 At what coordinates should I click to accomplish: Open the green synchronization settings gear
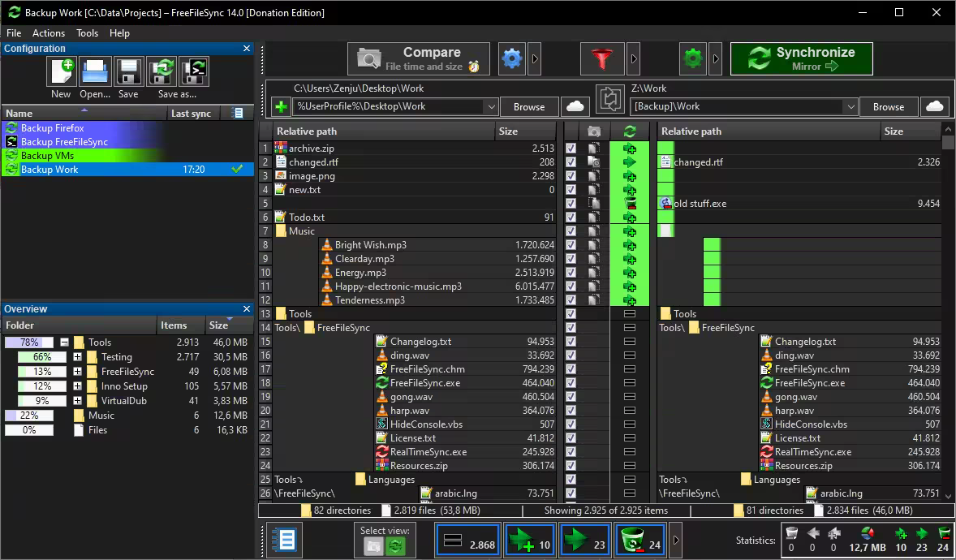pyautogui.click(x=692, y=58)
